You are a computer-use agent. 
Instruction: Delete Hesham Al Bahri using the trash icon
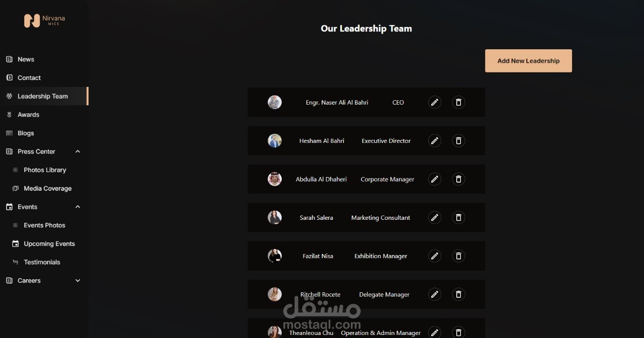pyautogui.click(x=458, y=141)
